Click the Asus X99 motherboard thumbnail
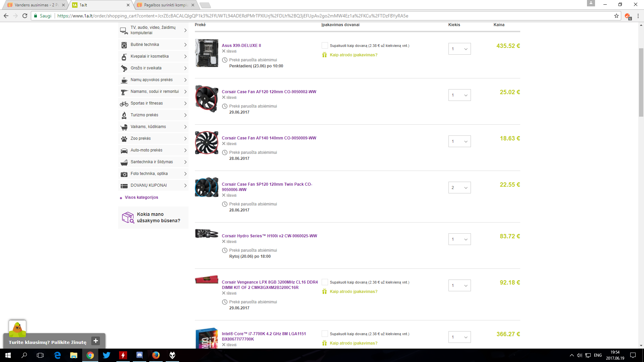The width and height of the screenshot is (644, 362). (207, 53)
